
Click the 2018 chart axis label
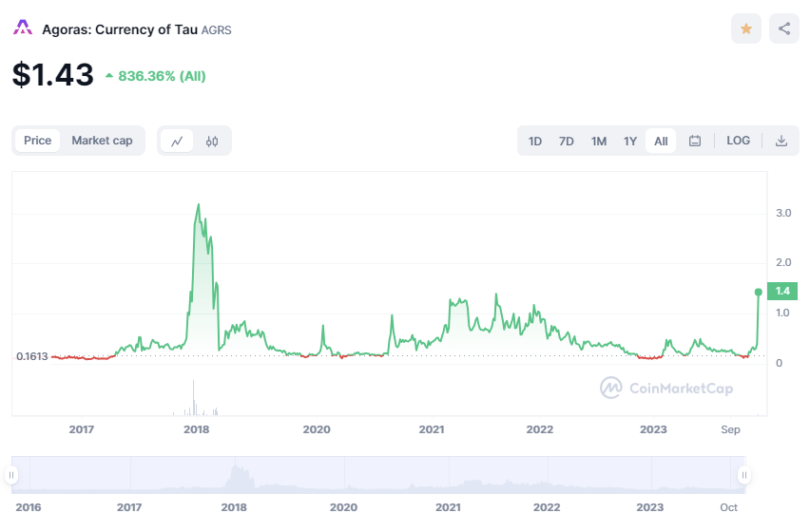196,429
